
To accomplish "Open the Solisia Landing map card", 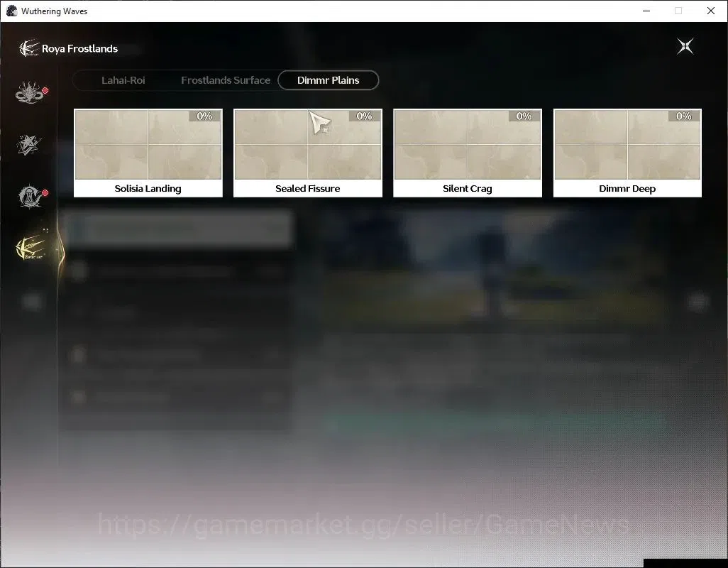I will (148, 153).
